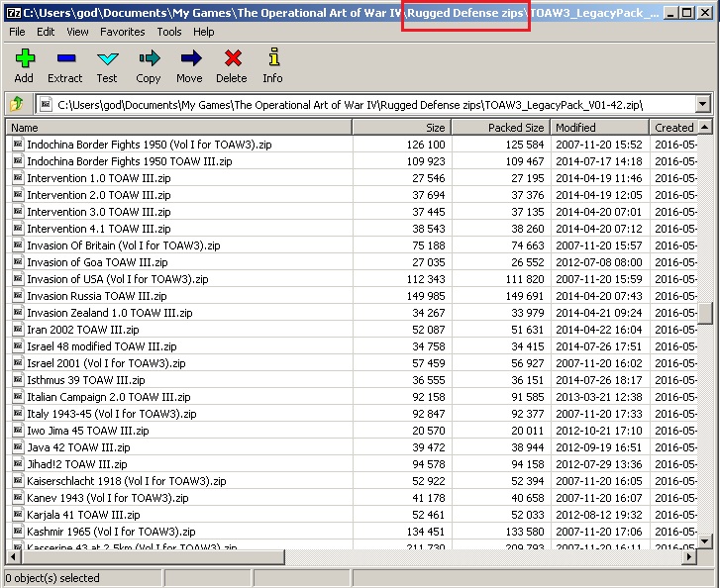Click the address path input field
Screen dimensions: 720x588
click(x=365, y=105)
